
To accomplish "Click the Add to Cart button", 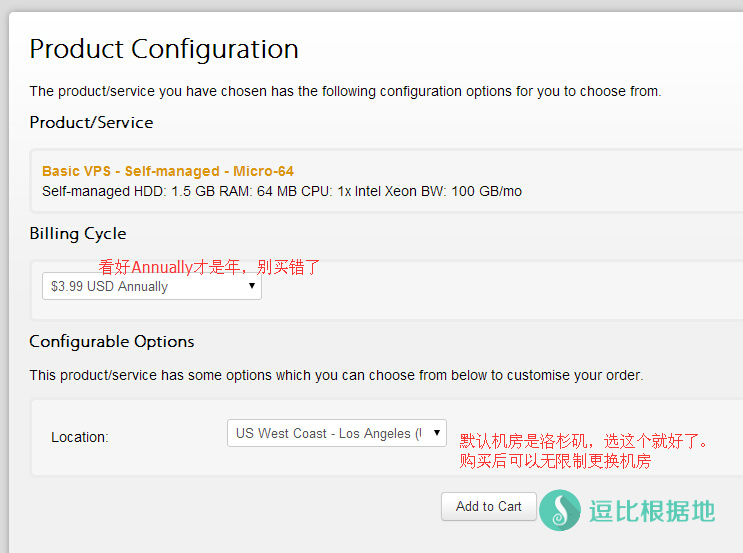I will [488, 506].
